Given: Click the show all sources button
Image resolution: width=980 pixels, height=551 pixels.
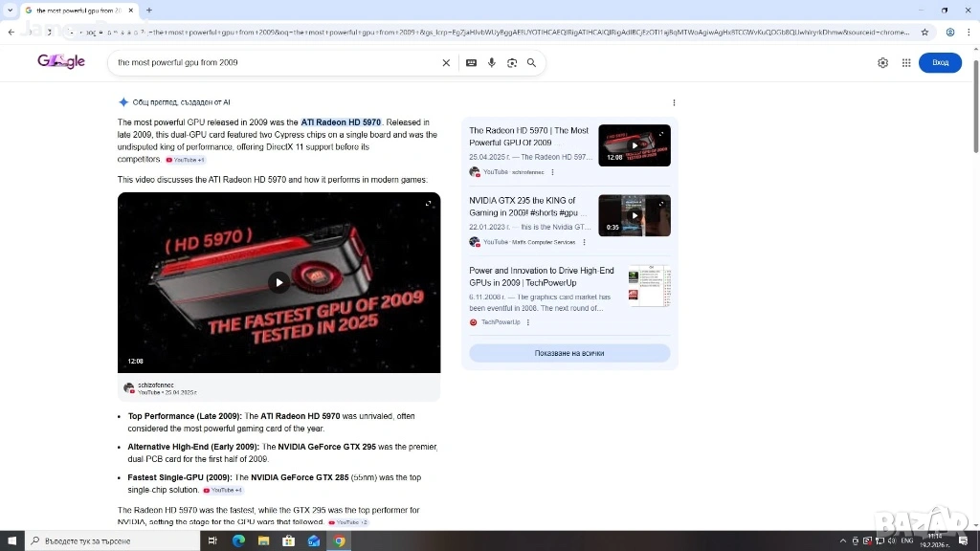Looking at the screenshot, I should pyautogui.click(x=569, y=353).
